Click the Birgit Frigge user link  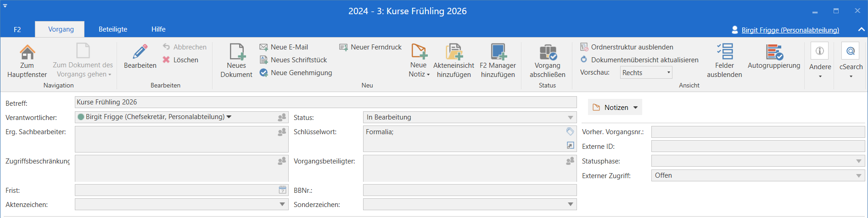[790, 30]
